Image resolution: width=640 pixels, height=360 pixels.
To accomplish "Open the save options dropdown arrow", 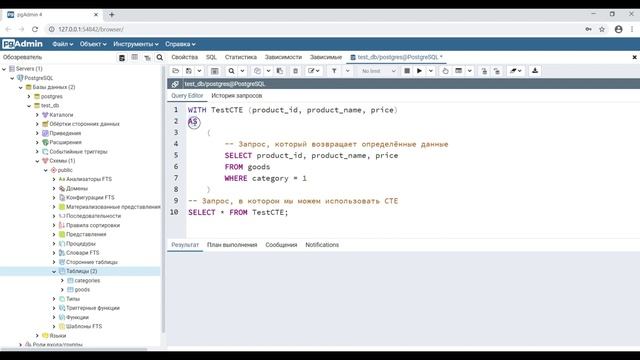I will coord(199,71).
